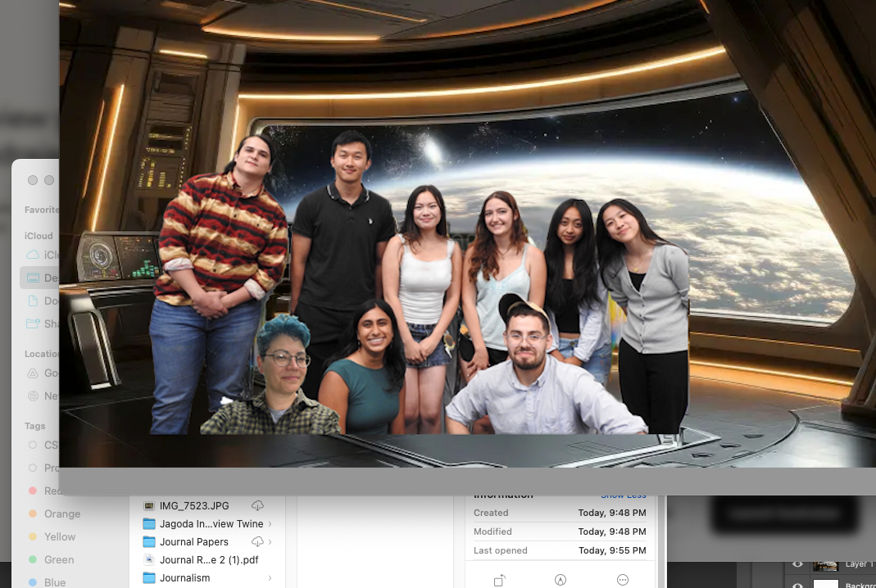Image resolution: width=876 pixels, height=588 pixels.
Task: Hide Layer 1 using its eye toggle
Action: 797,564
